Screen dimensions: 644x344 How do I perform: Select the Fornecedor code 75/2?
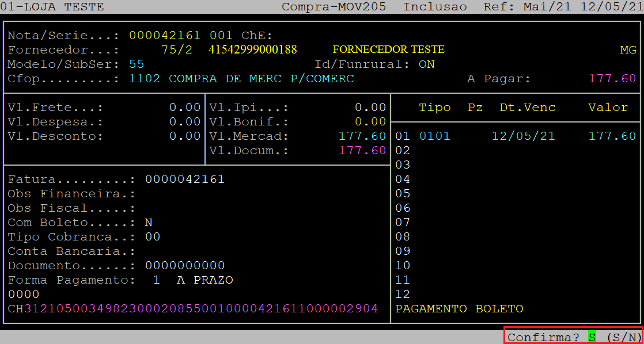[177, 49]
